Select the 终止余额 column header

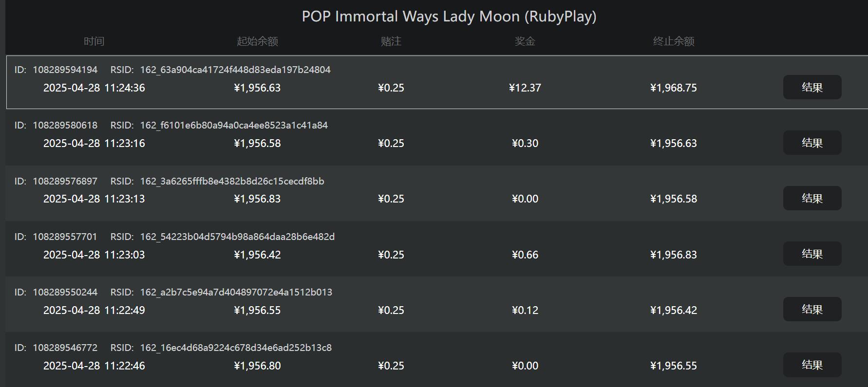click(x=674, y=41)
